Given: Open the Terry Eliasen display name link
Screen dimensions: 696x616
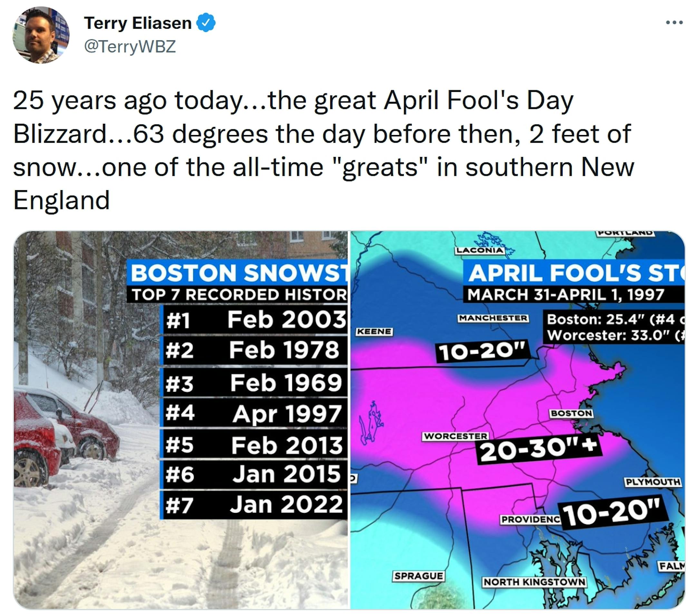Looking at the screenshot, I should tap(138, 23).
